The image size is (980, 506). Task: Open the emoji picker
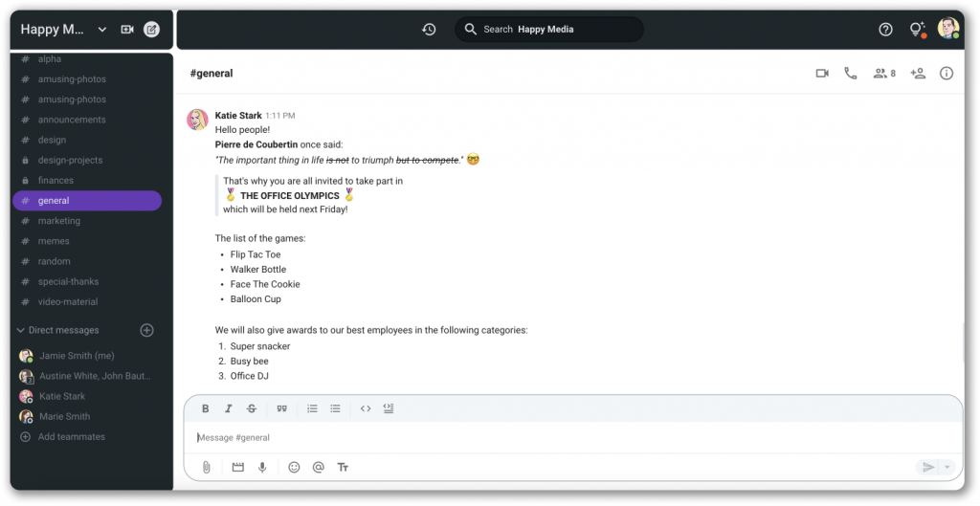click(294, 468)
